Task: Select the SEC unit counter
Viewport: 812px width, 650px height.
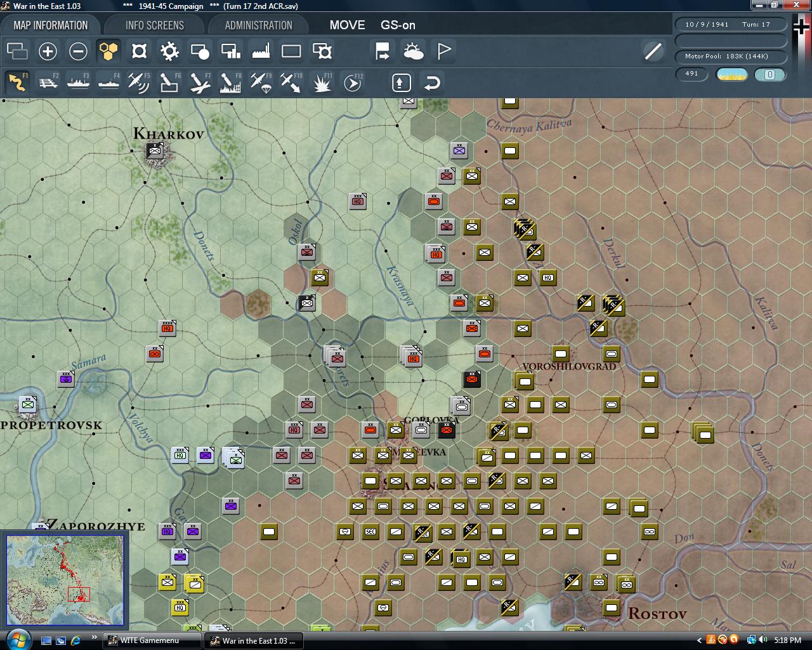Action: (370, 531)
